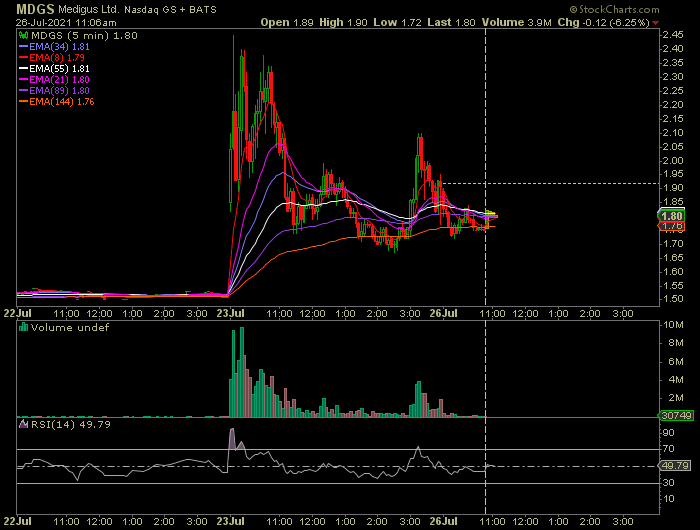
Task: Click the 30749 volume tag on volume axis
Action: [x=676, y=415]
